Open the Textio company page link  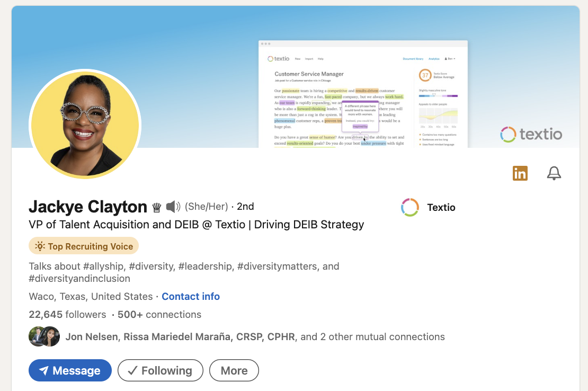click(441, 207)
